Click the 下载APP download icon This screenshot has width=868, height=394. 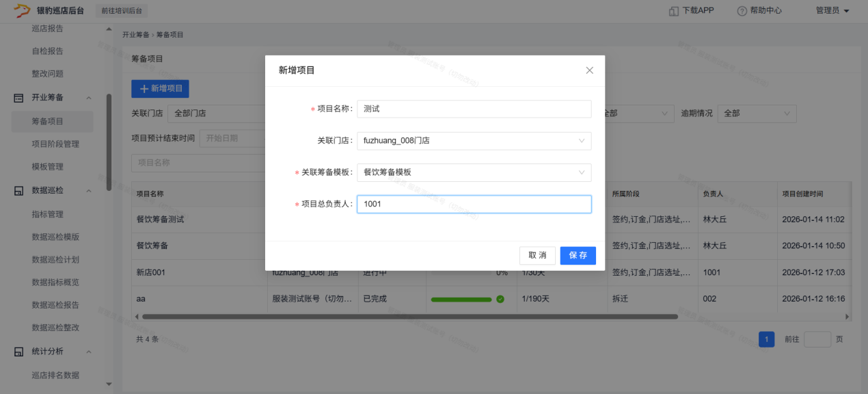click(673, 11)
